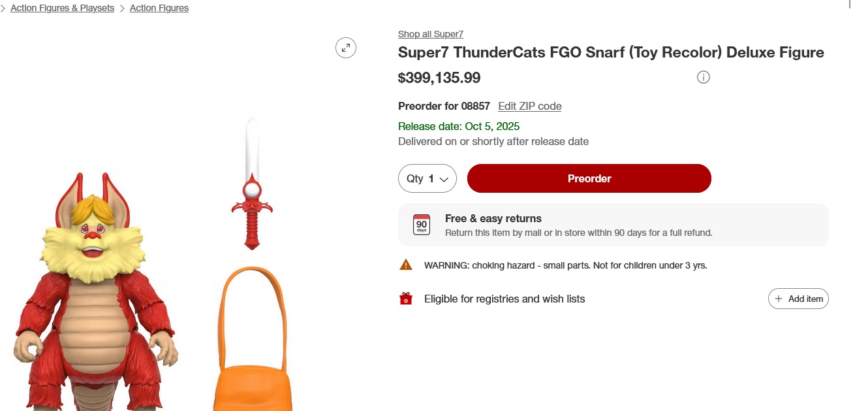Go to Action Figures breadcrumb category
Screen dimensions: 868x411
pyautogui.click(x=159, y=8)
